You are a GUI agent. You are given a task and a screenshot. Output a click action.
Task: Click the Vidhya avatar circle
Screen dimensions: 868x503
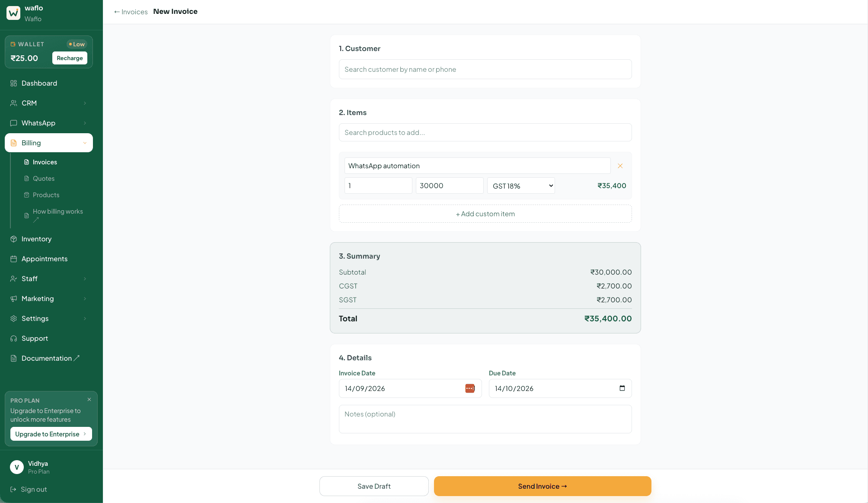pyautogui.click(x=17, y=467)
